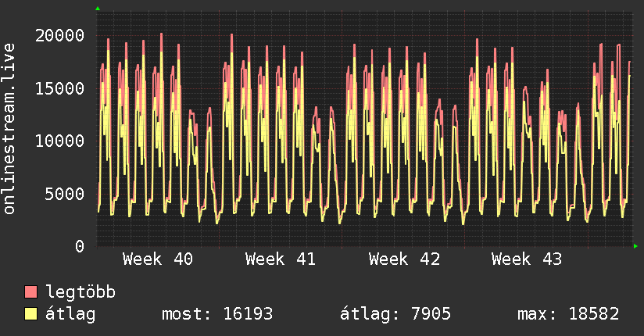644x336 pixels.
Task: Click the 15000 y-axis tick label
Action: 59,88
